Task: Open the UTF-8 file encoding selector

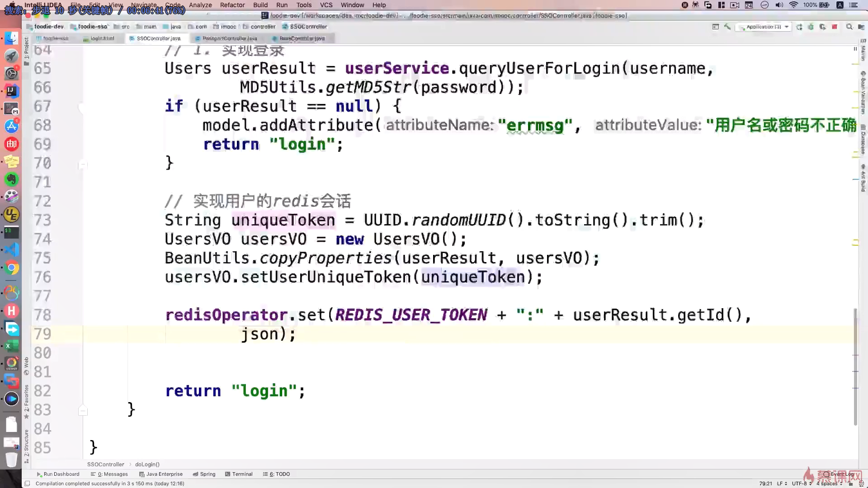Action: coord(801,483)
